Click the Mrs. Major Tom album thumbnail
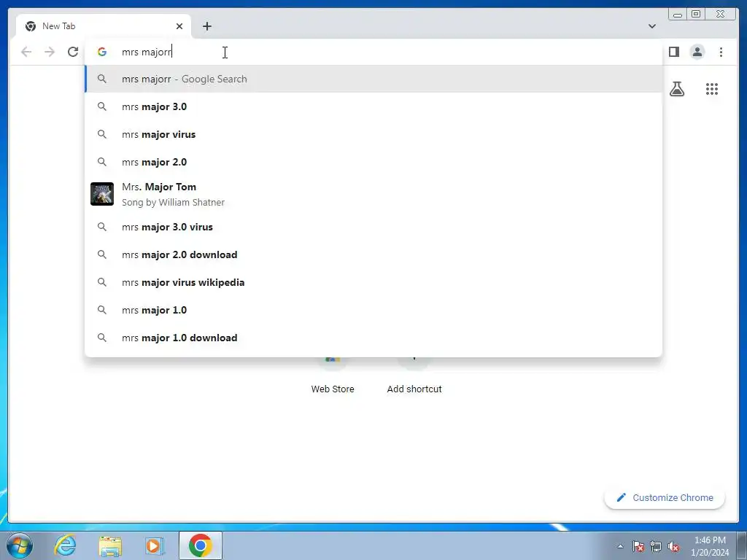This screenshot has width=747, height=560. pyautogui.click(x=102, y=194)
